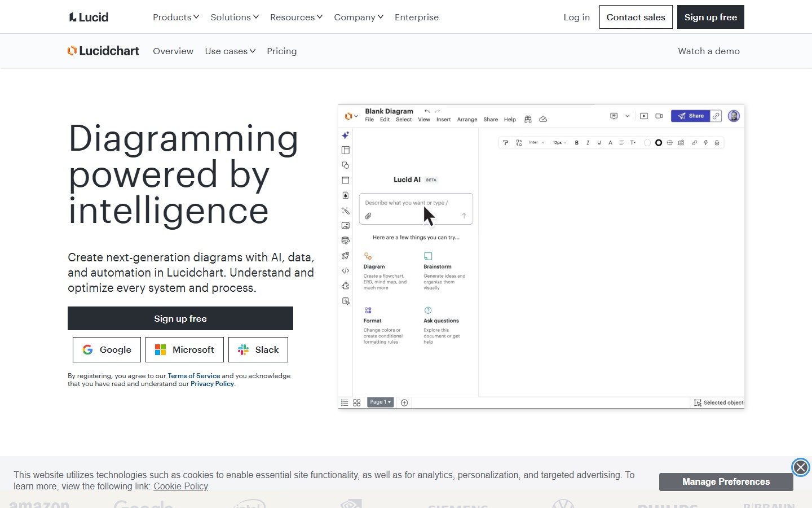Toggle underline formatting in the diagram toolbar
This screenshot has width=812, height=508.
pyautogui.click(x=599, y=143)
